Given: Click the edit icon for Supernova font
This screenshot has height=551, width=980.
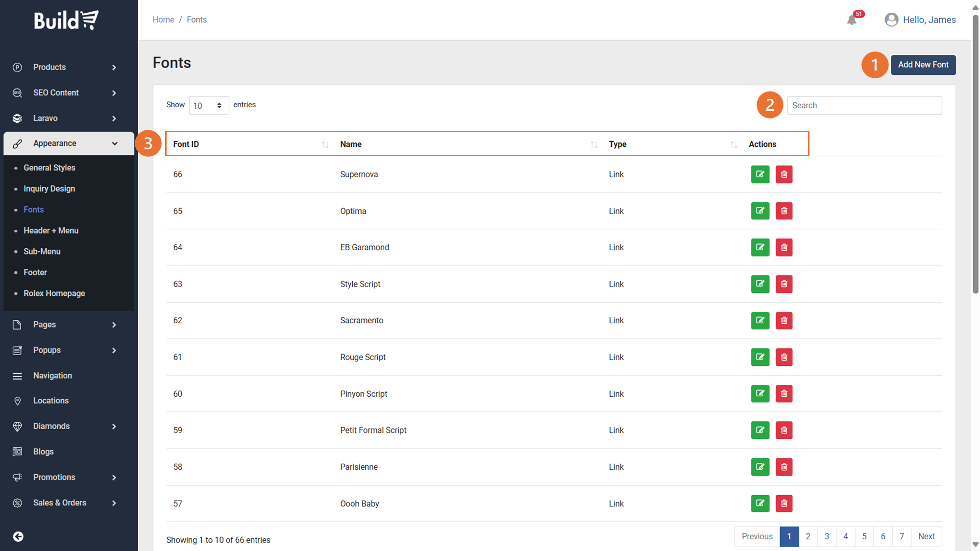Looking at the screenshot, I should [x=760, y=174].
